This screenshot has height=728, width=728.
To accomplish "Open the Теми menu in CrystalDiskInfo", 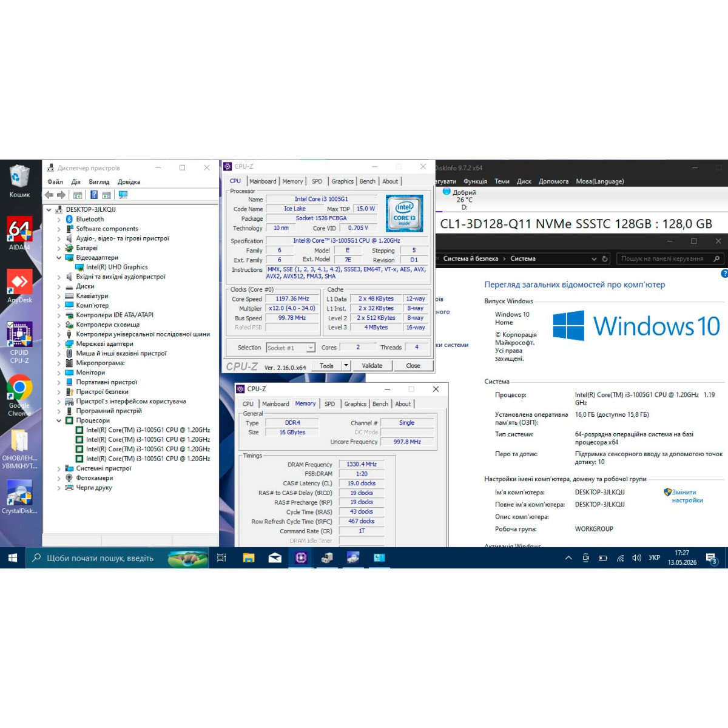I will click(x=502, y=181).
